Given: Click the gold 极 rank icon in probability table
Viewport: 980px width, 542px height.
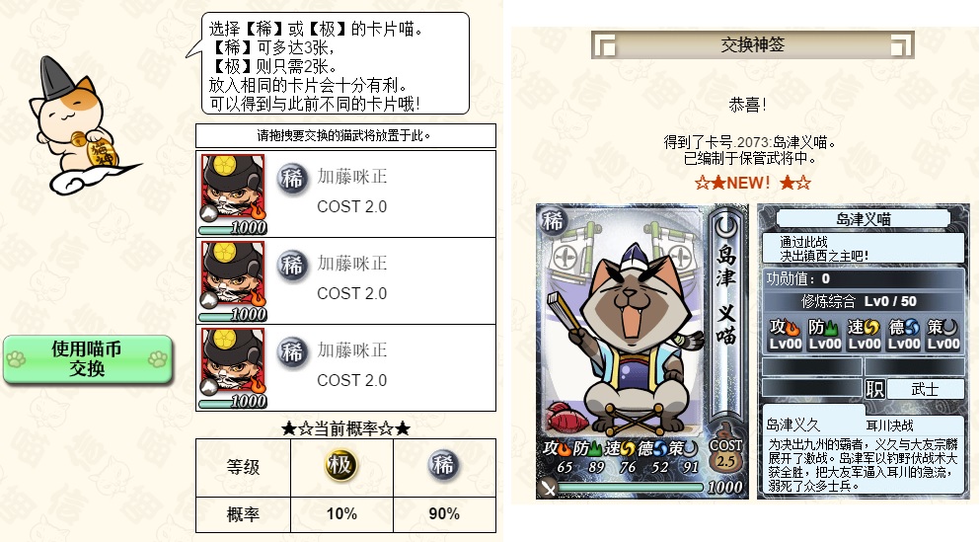Looking at the screenshot, I should (340, 466).
